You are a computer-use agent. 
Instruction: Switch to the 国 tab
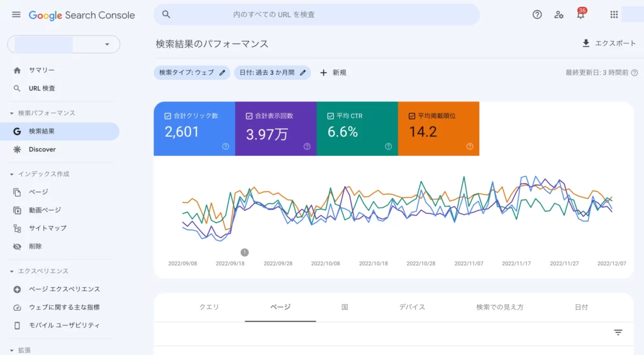(x=345, y=307)
